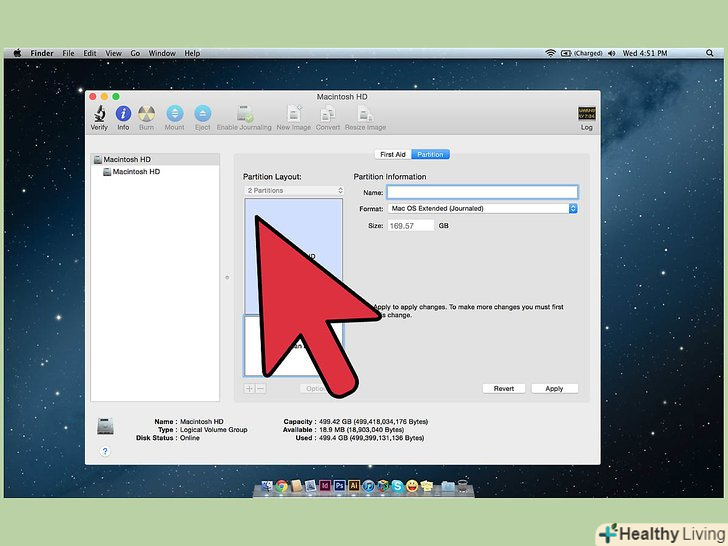Click the Apply button
This screenshot has height=546, width=728.
[x=554, y=389]
